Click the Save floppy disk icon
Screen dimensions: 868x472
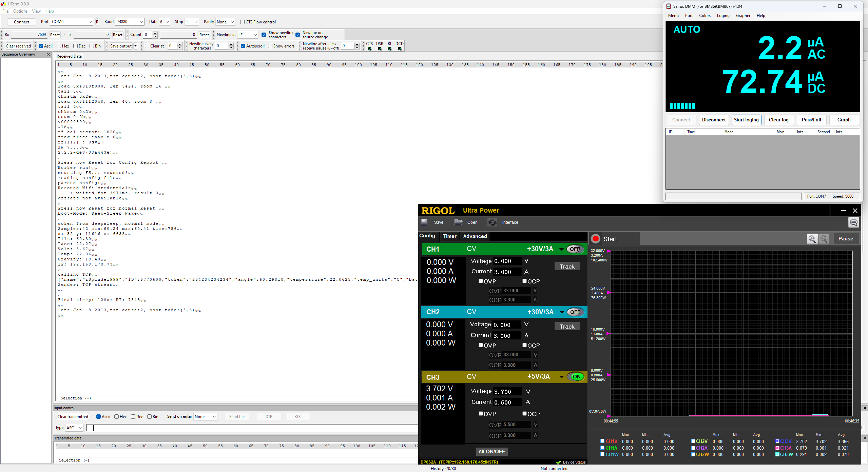click(424, 222)
